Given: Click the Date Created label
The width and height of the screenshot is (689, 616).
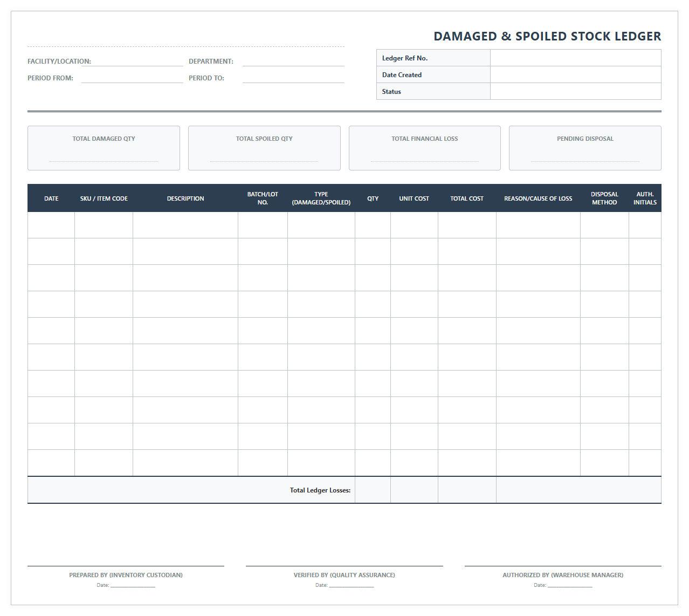Looking at the screenshot, I should point(402,75).
